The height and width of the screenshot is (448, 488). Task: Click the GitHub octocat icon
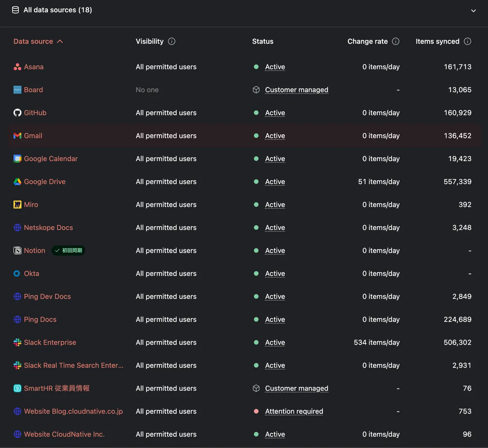pos(17,113)
